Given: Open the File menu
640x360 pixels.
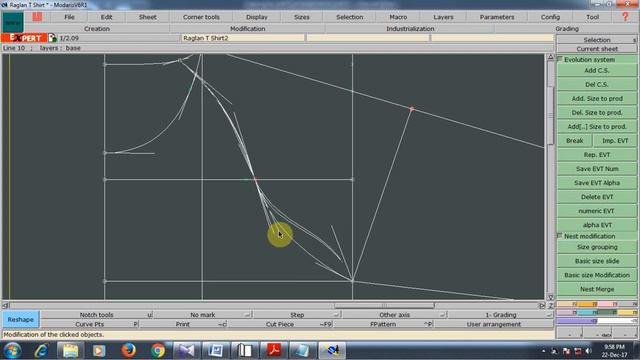Looking at the screenshot, I should pyautogui.click(x=69, y=17).
